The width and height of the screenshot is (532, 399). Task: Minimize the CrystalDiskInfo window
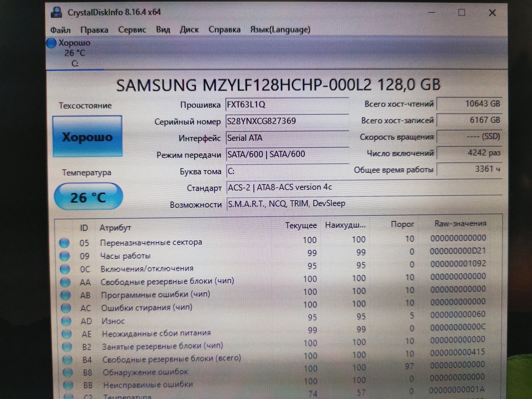(432, 13)
